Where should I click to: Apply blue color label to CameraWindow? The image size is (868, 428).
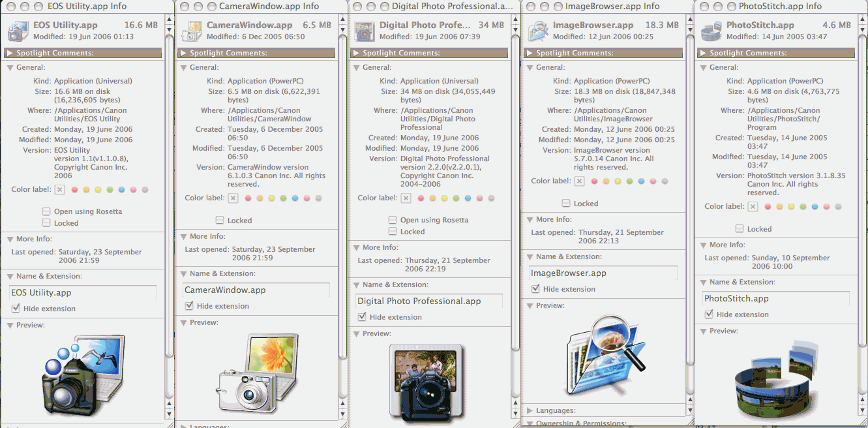click(295, 198)
